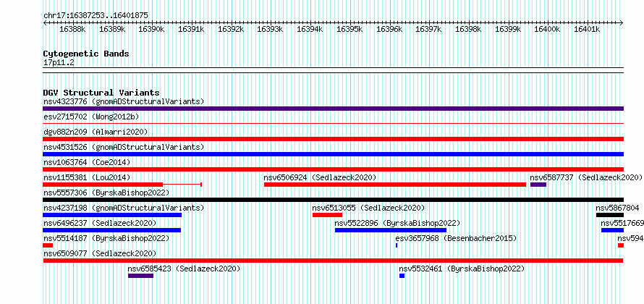Click the 16388k ruler tick label
The height and width of the screenshot is (304, 644).
click(x=72, y=29)
